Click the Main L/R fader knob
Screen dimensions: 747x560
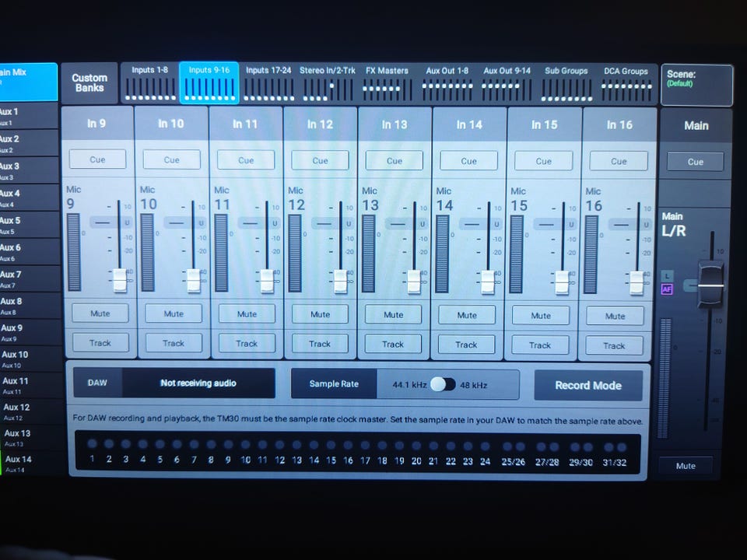coord(710,285)
